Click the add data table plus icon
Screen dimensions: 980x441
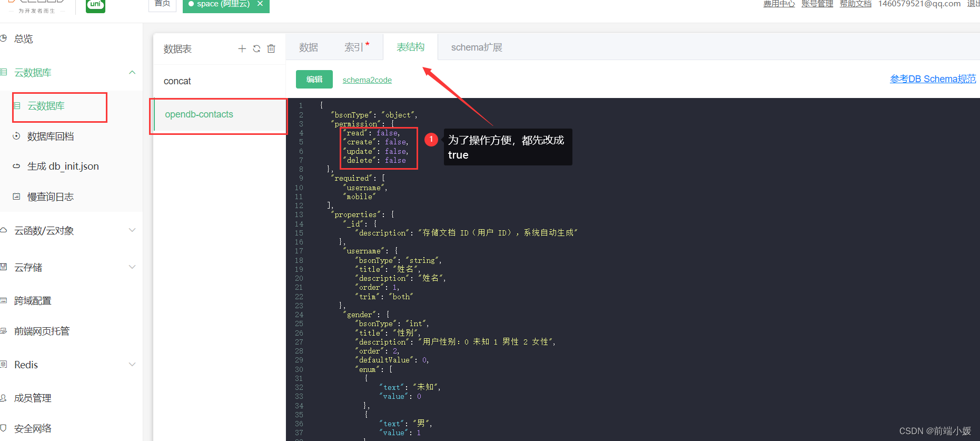click(x=242, y=48)
